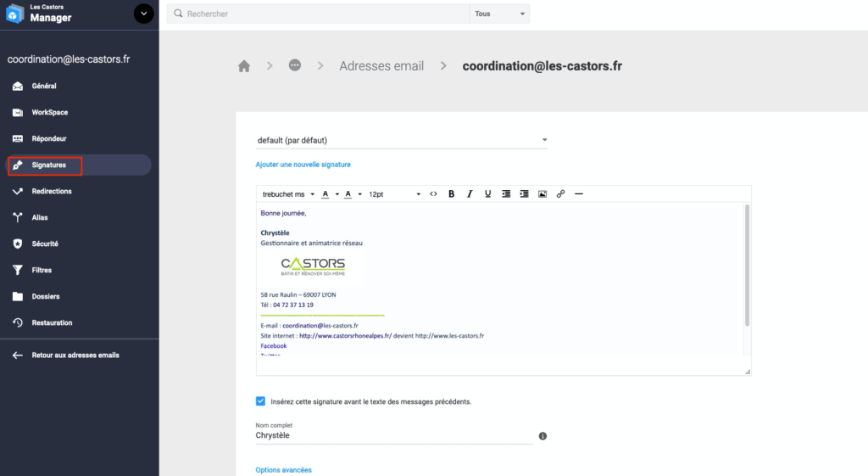The height and width of the screenshot is (476, 868).
Task: Open the default (par défaut) signature dropdown
Action: [401, 140]
